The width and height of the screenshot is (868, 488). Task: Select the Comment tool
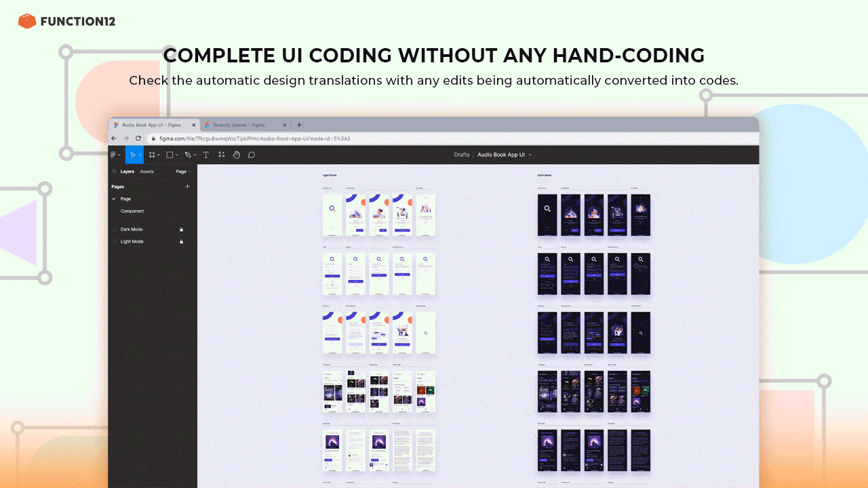pos(251,155)
